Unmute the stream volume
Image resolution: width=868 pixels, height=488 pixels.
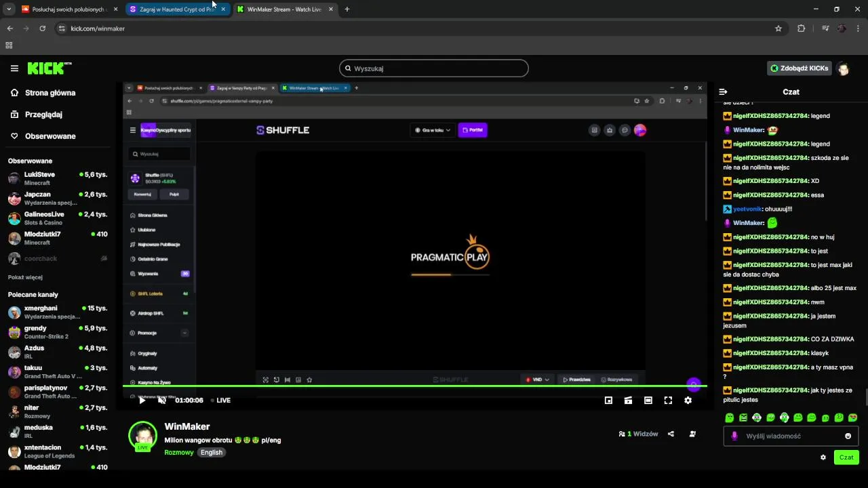pos(161,401)
